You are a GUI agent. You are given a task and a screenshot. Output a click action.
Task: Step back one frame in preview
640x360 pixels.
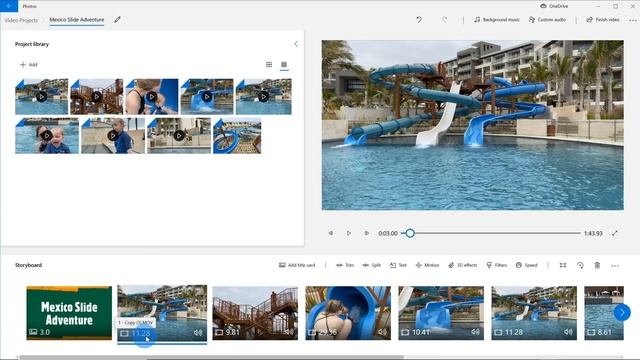(x=331, y=233)
